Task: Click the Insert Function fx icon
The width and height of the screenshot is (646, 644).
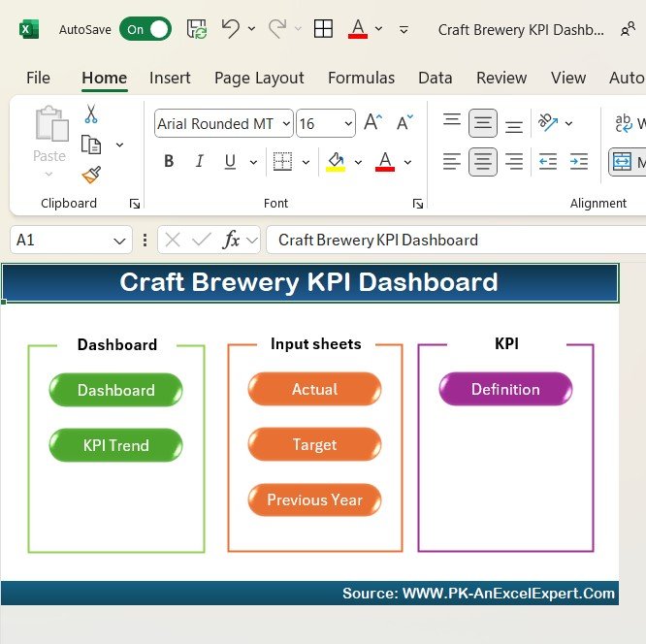Action: coord(231,240)
